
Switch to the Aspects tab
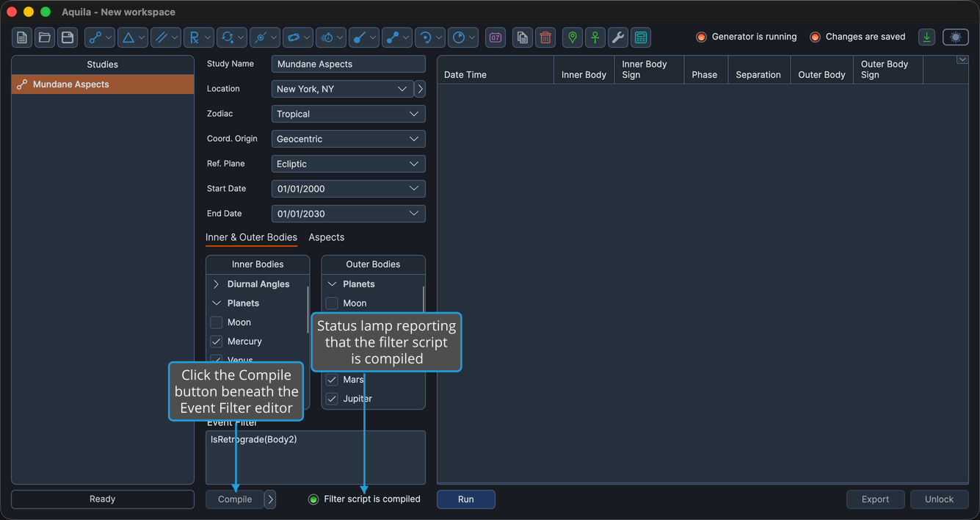coord(327,237)
